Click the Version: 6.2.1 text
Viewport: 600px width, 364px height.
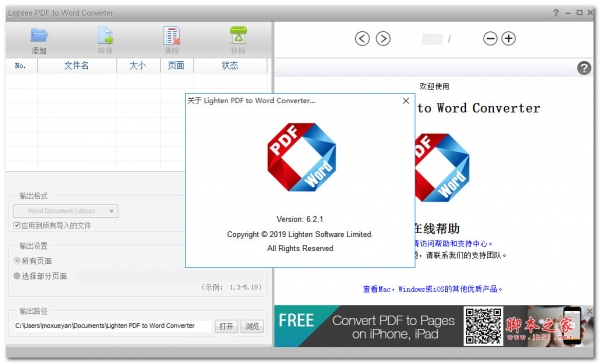300,219
